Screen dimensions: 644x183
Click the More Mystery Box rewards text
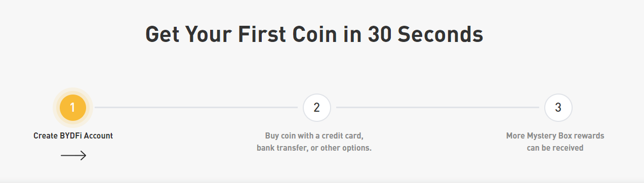[555, 136]
